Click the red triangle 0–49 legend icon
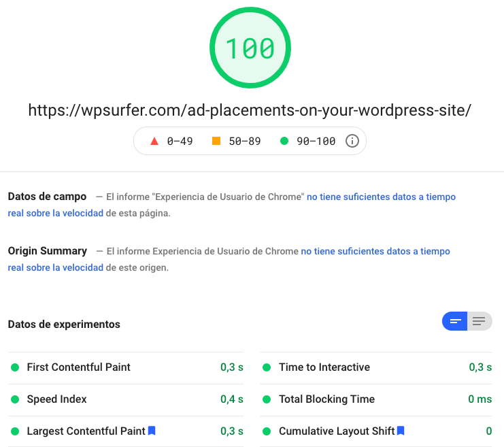Screen dimensions: 504x447 [x=154, y=142]
